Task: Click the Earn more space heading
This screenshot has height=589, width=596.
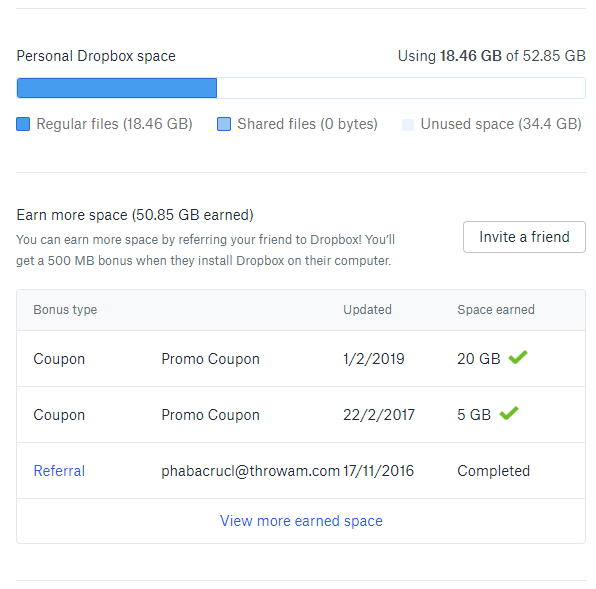Action: click(135, 215)
